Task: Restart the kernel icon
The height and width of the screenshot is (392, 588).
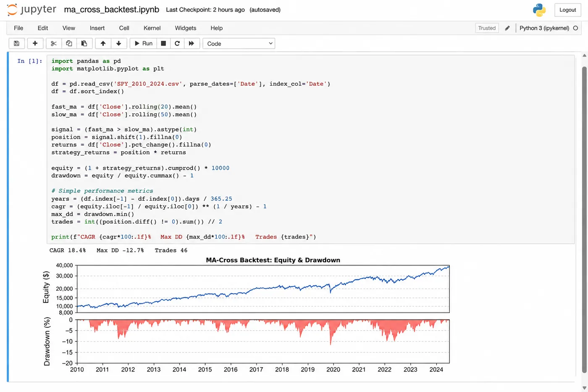Action: 177,43
